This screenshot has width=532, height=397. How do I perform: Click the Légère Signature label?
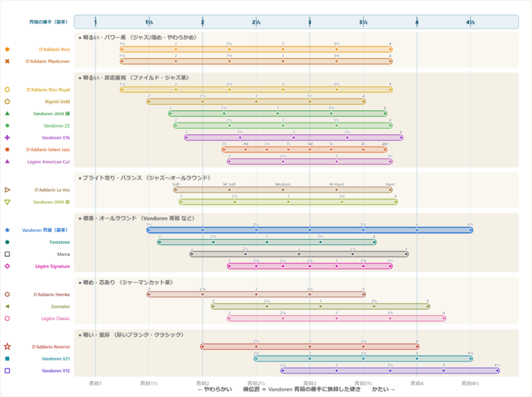(x=53, y=266)
